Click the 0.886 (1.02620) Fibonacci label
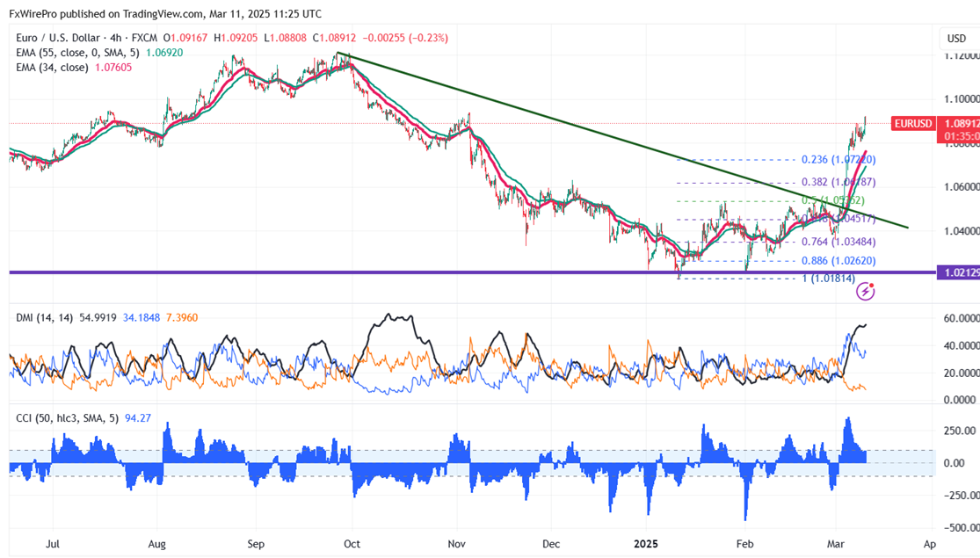Image resolution: width=980 pixels, height=558 pixels. click(x=838, y=261)
